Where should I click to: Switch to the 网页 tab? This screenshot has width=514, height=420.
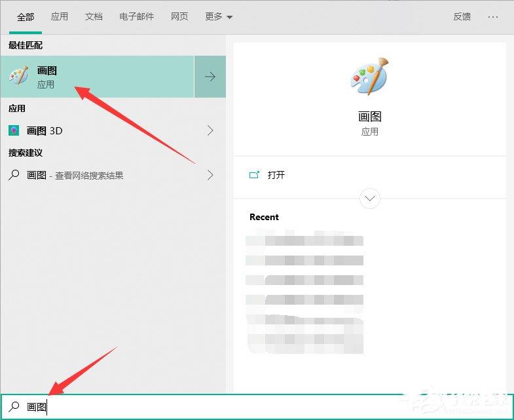pyautogui.click(x=179, y=16)
